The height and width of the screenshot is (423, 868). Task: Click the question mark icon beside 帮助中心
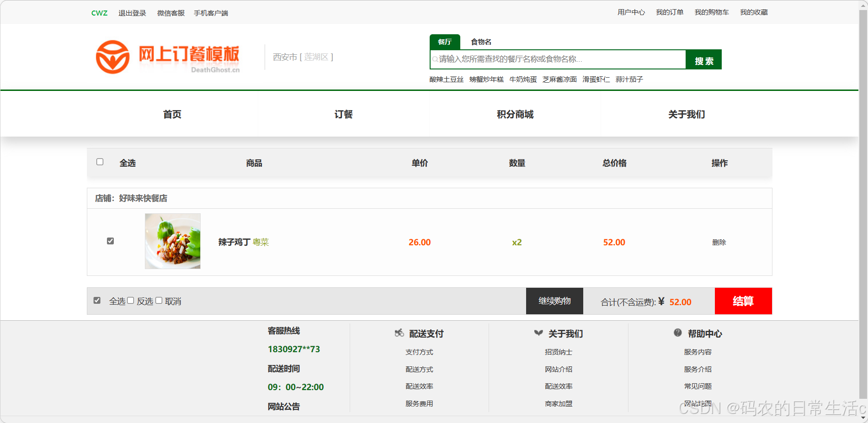pos(677,333)
